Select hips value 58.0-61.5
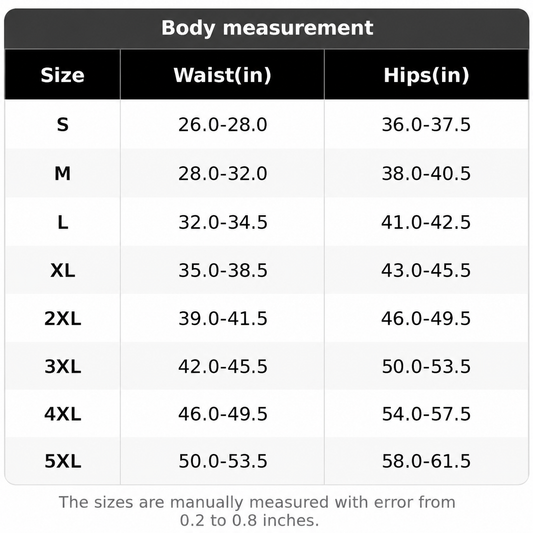This screenshot has height=533, width=533. tap(426, 462)
